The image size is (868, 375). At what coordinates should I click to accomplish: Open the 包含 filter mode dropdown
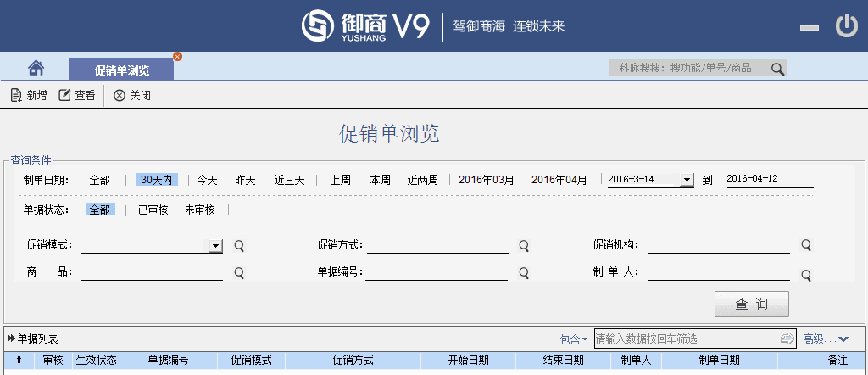574,339
